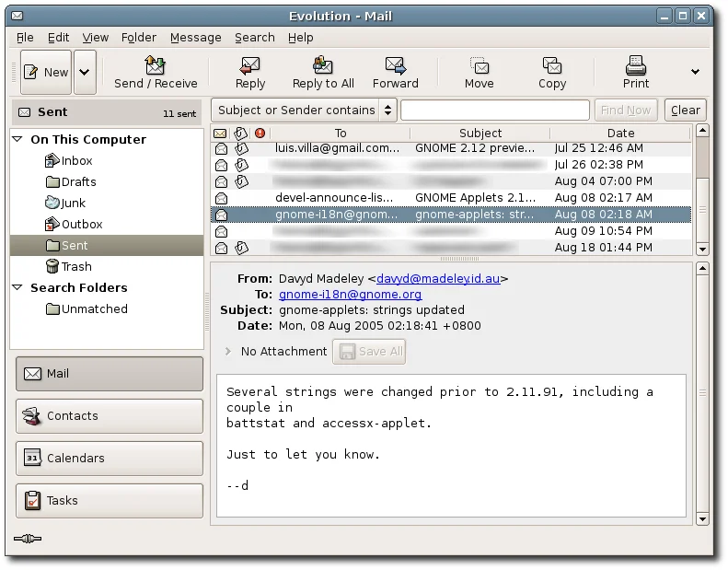Open the New button dropdown arrow

(85, 72)
